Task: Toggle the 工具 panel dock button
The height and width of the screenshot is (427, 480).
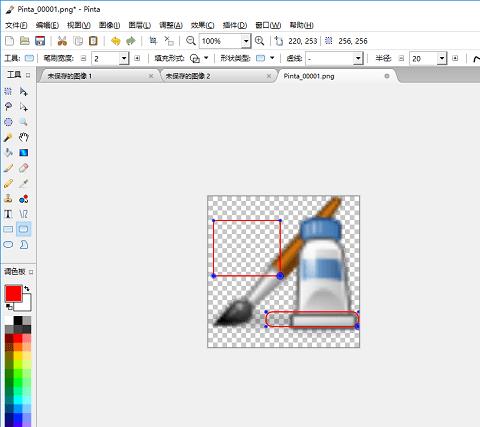Action: [x=28, y=75]
